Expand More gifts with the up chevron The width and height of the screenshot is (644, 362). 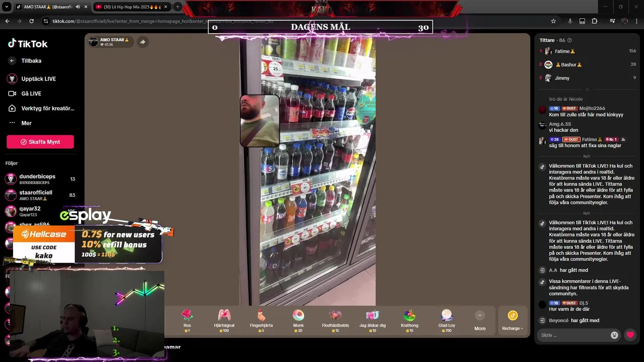(480, 316)
